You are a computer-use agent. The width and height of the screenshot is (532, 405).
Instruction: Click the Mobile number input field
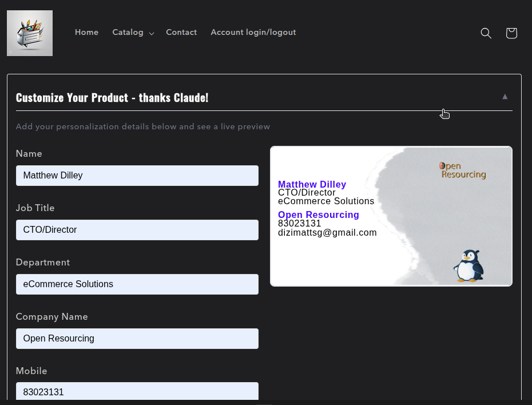point(137,392)
